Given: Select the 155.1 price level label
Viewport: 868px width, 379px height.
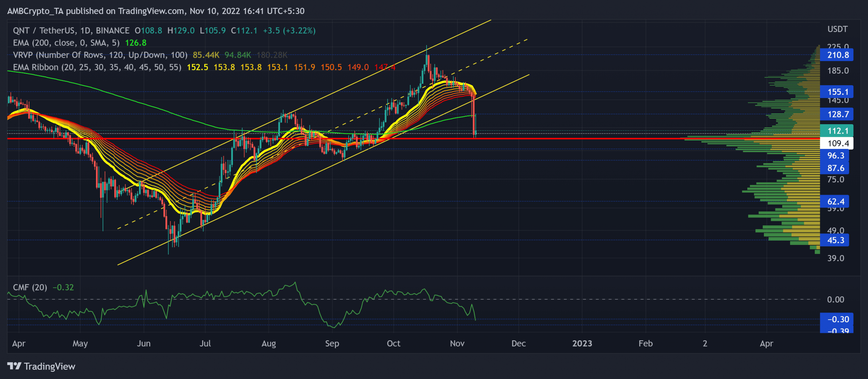Looking at the screenshot, I should click(836, 92).
